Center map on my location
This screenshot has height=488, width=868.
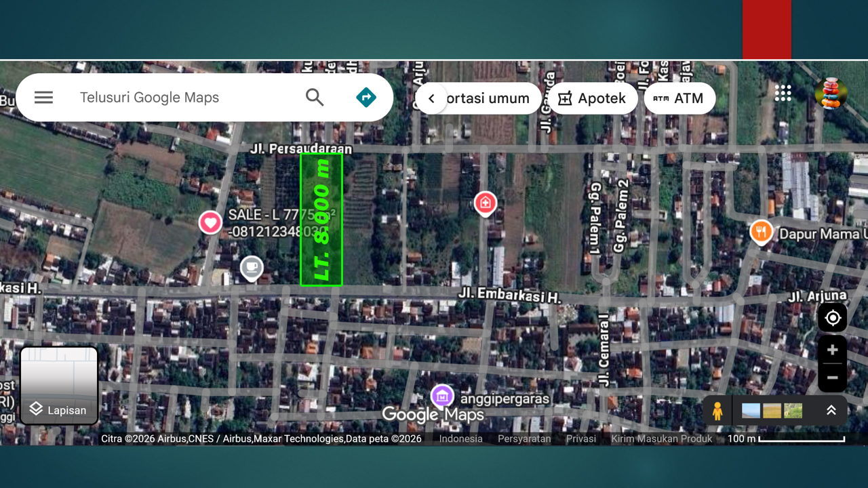pos(832,318)
